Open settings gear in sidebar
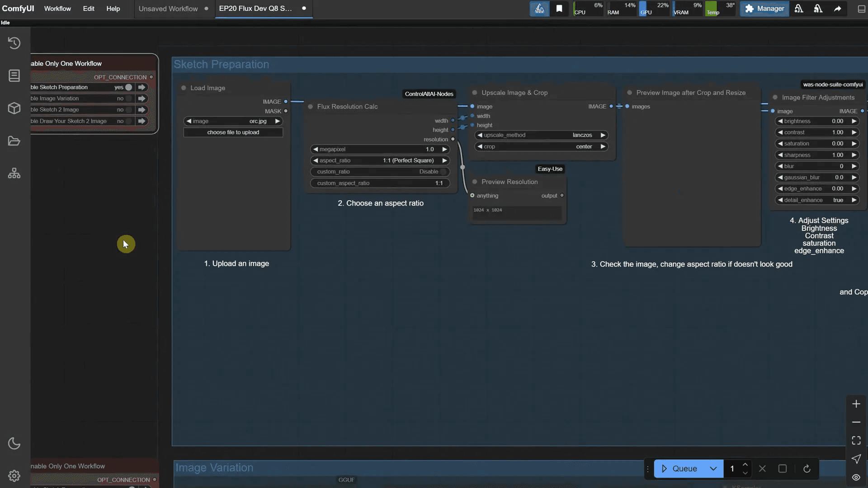Viewport: 868px width, 488px height. coord(14,476)
